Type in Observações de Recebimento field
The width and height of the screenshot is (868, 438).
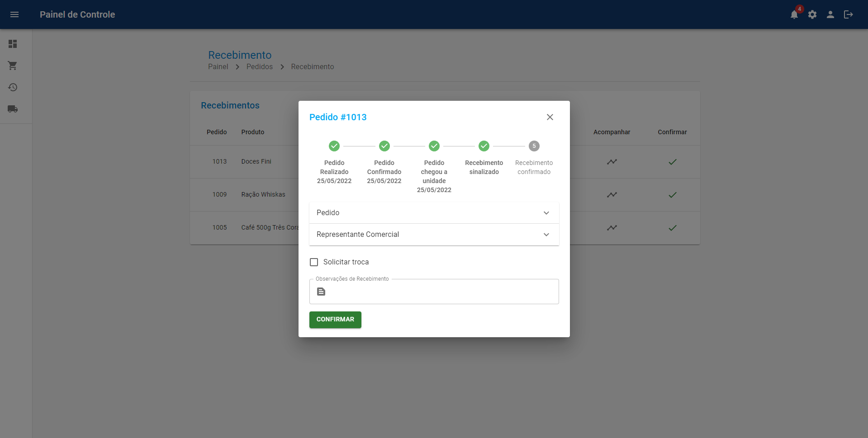coord(439,292)
